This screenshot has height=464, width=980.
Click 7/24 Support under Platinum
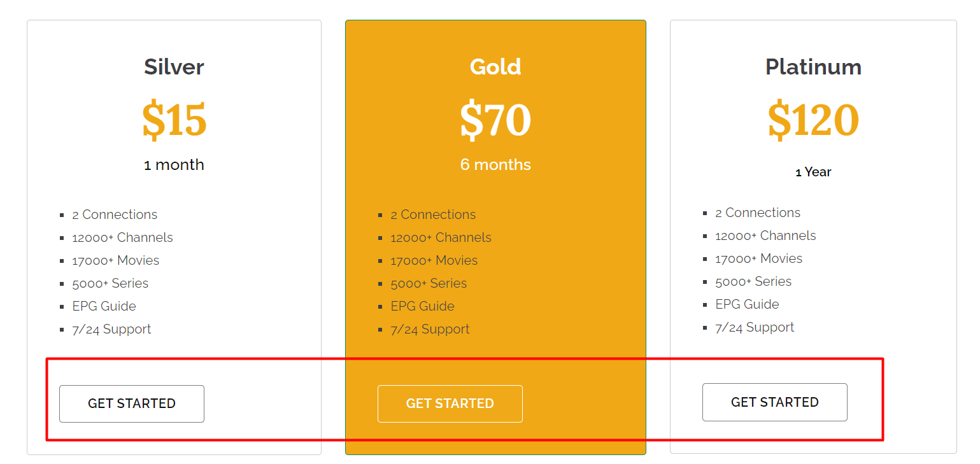point(755,327)
